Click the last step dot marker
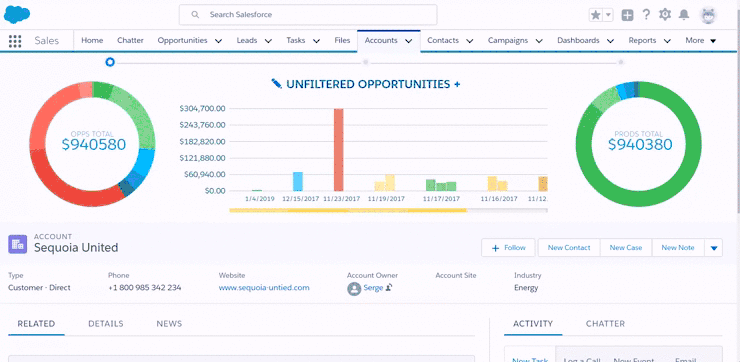The image size is (740, 362). point(621,62)
